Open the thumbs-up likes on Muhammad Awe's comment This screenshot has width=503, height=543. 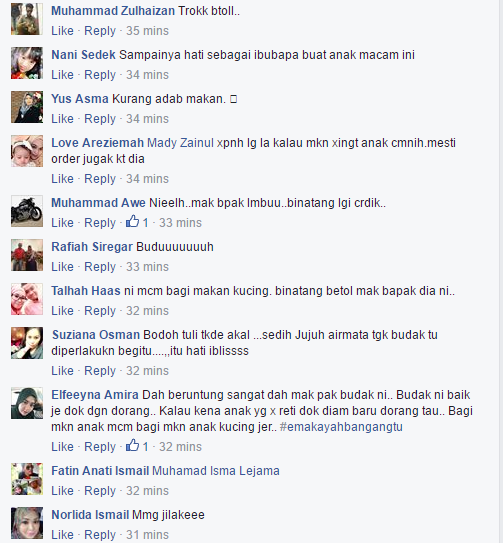(x=137, y=222)
